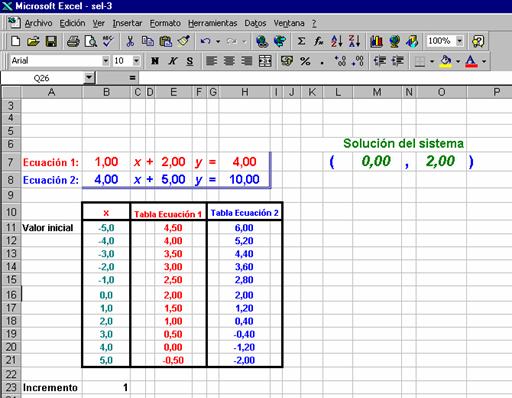This screenshot has width=512, height=398.
Task: Toggle bold formatting with N button
Action: tap(155, 61)
